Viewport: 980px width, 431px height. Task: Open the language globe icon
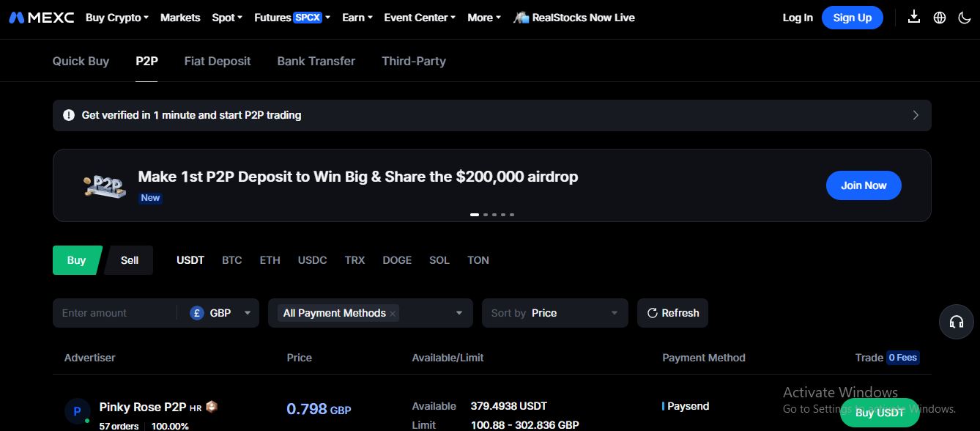(940, 18)
